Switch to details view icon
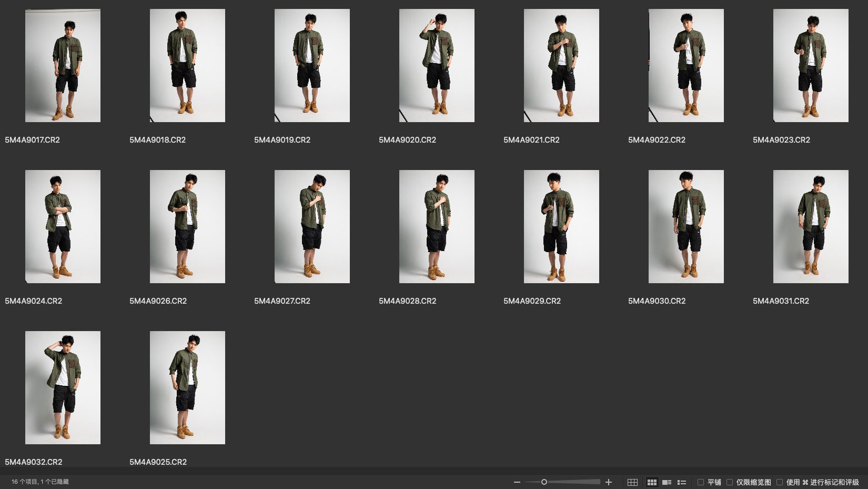The width and height of the screenshot is (868, 489). (667, 482)
